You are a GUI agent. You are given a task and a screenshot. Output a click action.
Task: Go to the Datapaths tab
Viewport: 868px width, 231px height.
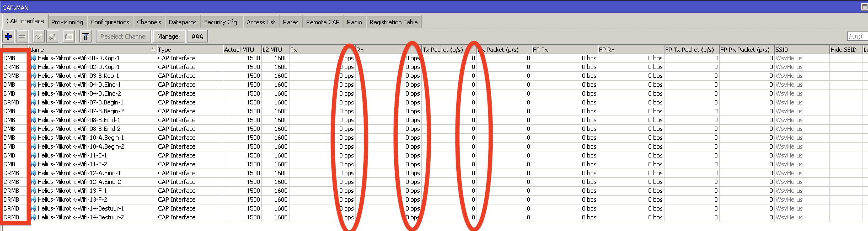(x=183, y=22)
